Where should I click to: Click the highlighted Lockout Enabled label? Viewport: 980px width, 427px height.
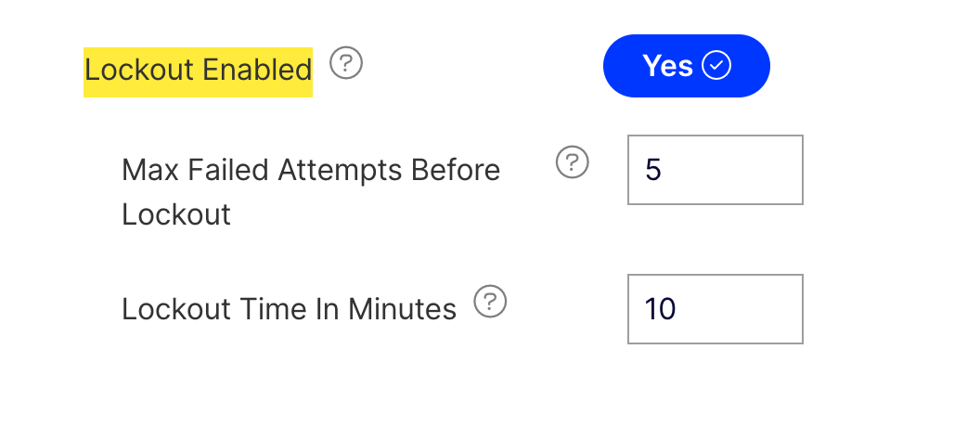click(198, 70)
